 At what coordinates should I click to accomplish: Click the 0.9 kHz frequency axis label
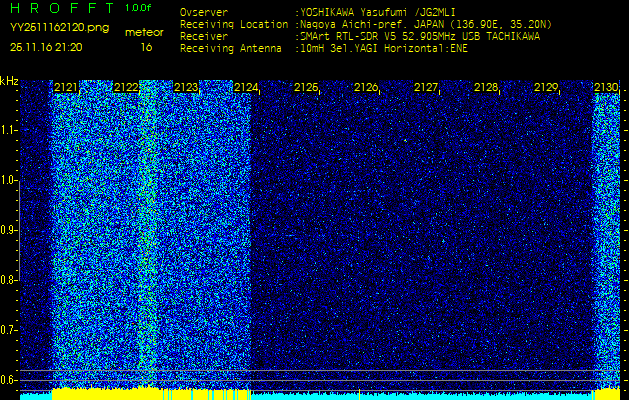tap(7, 230)
